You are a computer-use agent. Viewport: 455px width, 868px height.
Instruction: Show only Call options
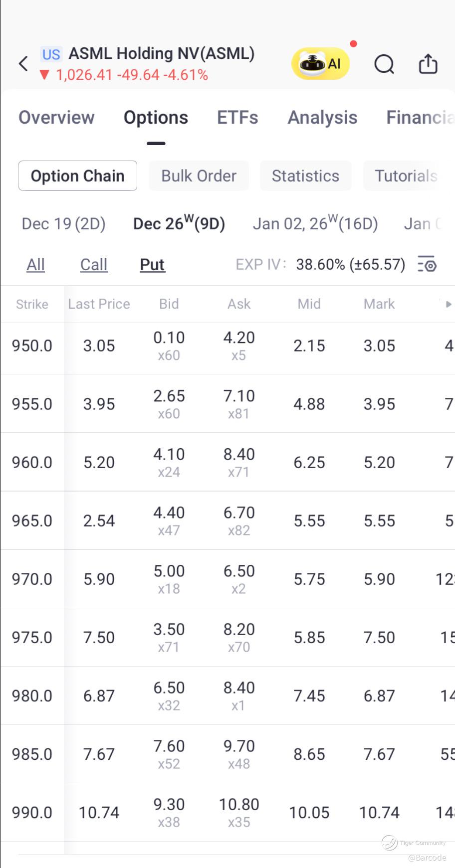point(94,265)
